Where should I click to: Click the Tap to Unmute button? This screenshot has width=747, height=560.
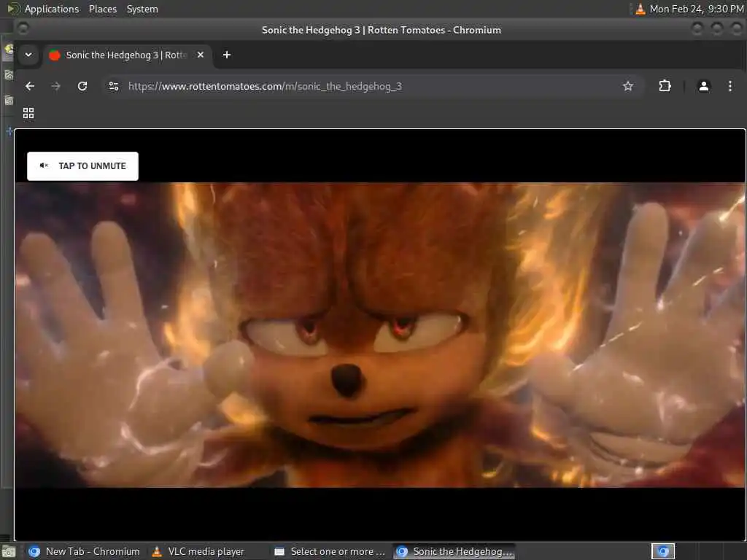(82, 166)
